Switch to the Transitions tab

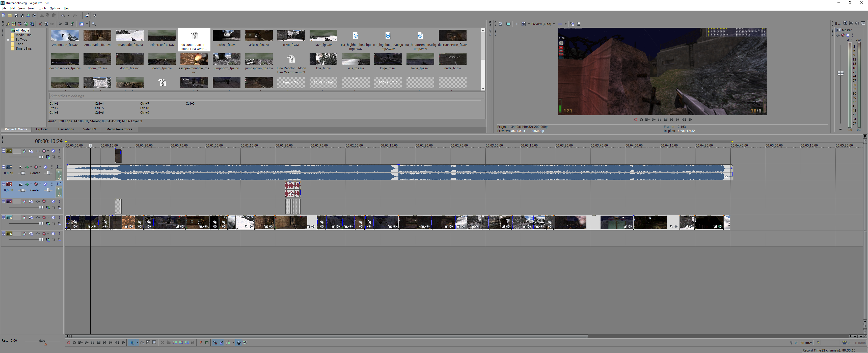(x=66, y=129)
